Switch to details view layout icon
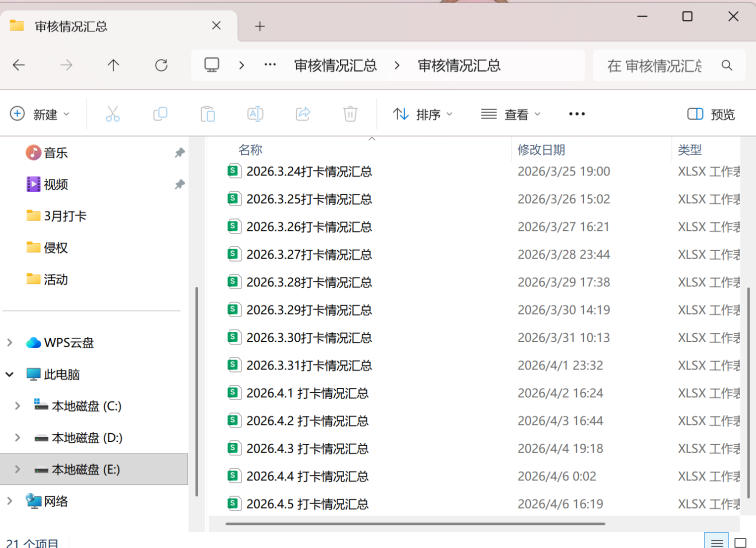Screen dimensions: 756x548 tap(716, 542)
